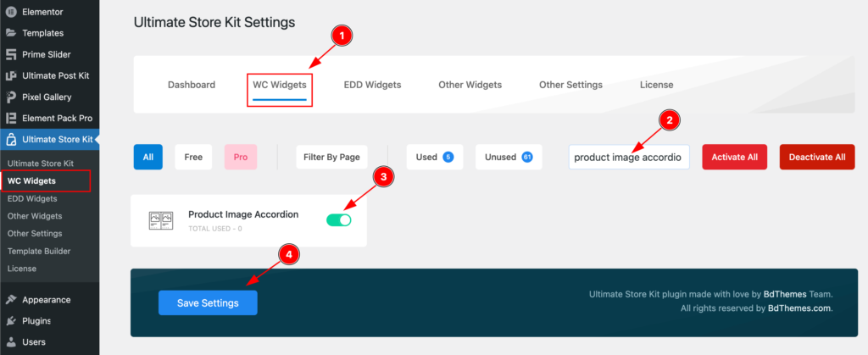Click the Ultimate Post Kit icon
Image resolution: width=868 pixels, height=355 pixels.
(x=11, y=75)
